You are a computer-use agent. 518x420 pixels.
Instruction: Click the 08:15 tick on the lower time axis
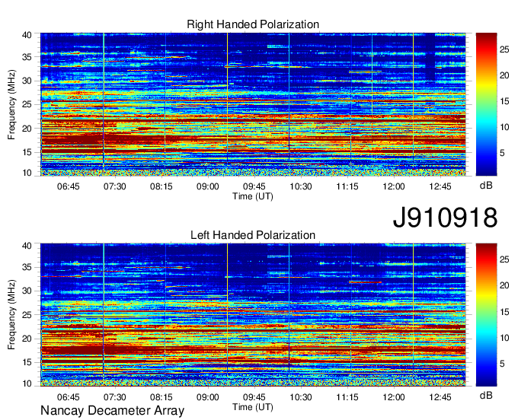click(x=161, y=397)
